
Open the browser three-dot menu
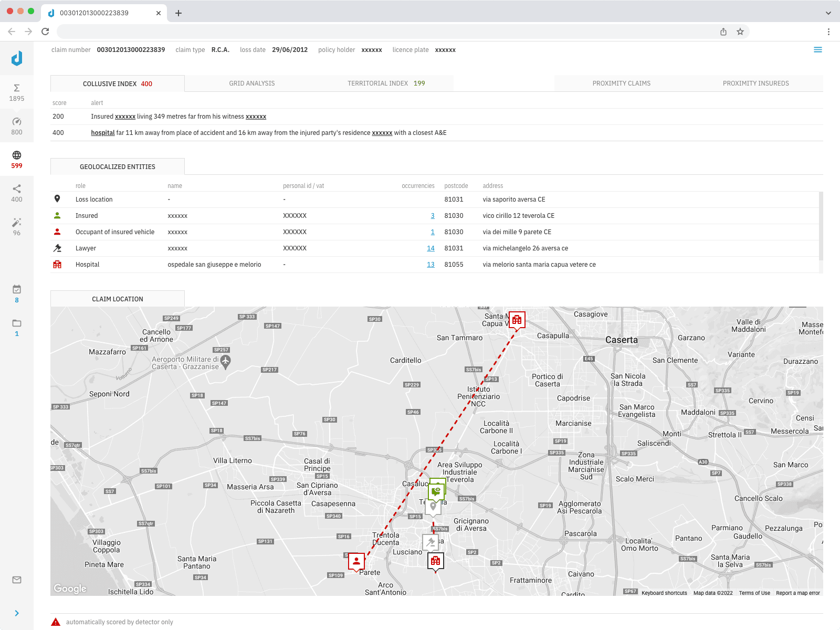coord(828,31)
